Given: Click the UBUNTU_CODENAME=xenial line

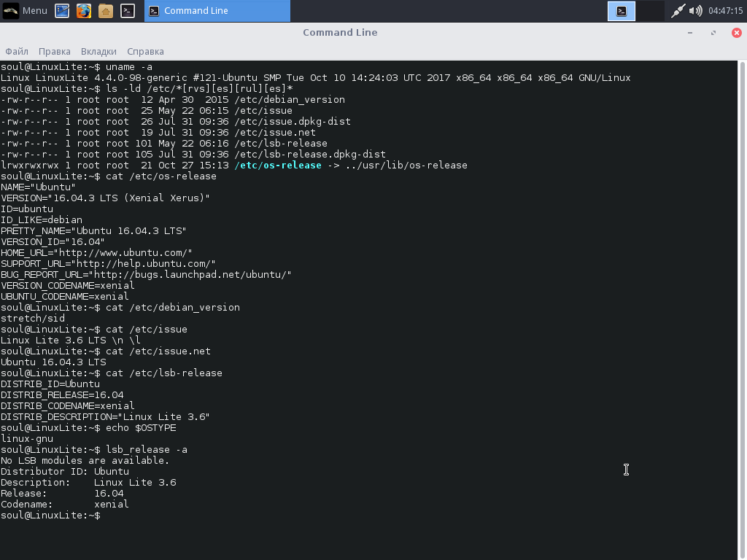Looking at the screenshot, I should click(65, 297).
